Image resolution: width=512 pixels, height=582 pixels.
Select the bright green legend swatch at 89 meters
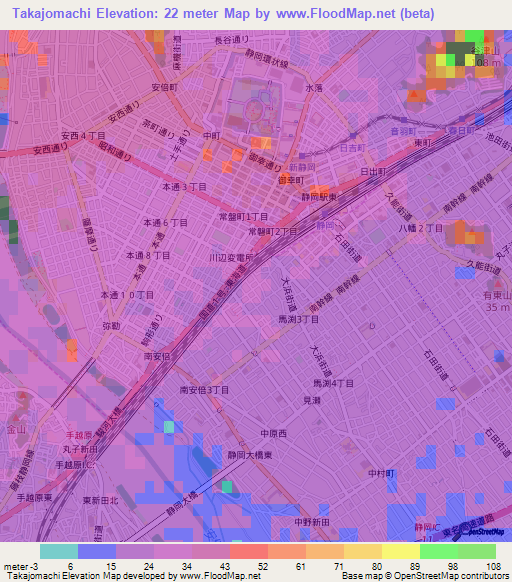coord(439,552)
